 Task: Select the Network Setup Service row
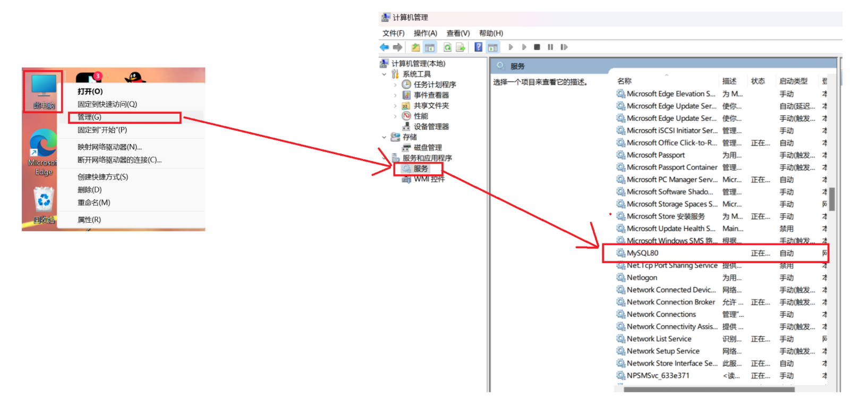(721, 351)
